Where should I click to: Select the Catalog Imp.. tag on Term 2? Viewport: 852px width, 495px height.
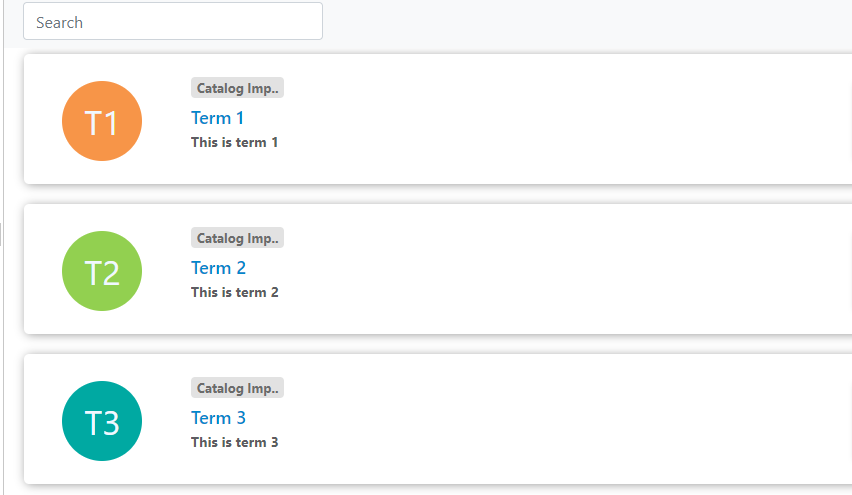237,237
